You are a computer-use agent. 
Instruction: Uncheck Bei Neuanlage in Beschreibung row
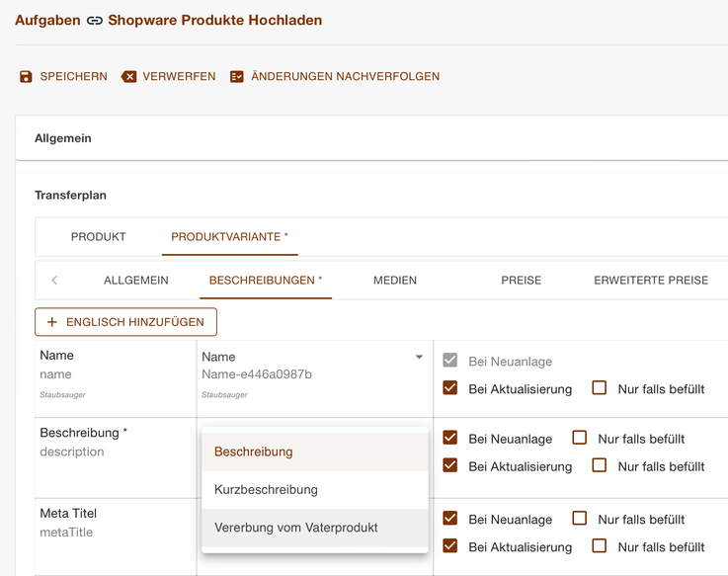(449, 438)
